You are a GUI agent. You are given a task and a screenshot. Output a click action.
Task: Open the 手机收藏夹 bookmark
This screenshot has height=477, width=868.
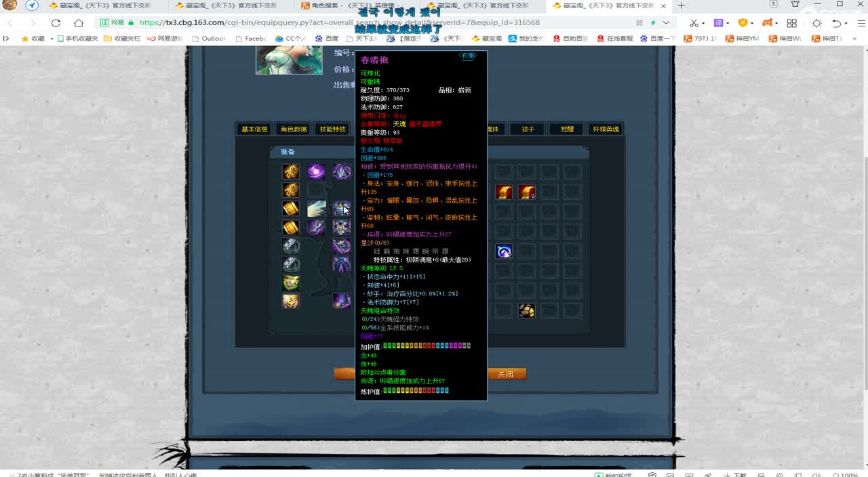(x=77, y=39)
